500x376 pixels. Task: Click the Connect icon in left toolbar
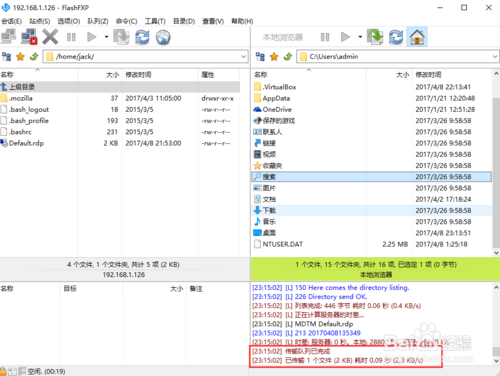8,37
